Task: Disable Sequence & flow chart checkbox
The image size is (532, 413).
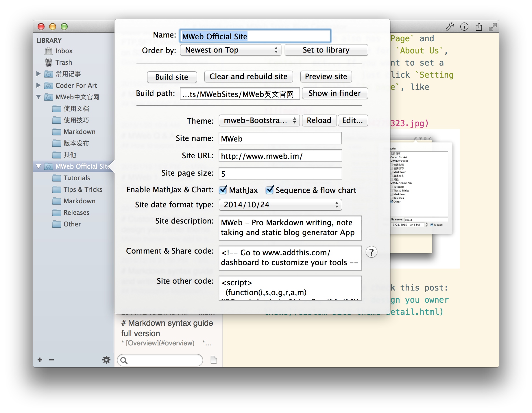Action: coord(269,190)
